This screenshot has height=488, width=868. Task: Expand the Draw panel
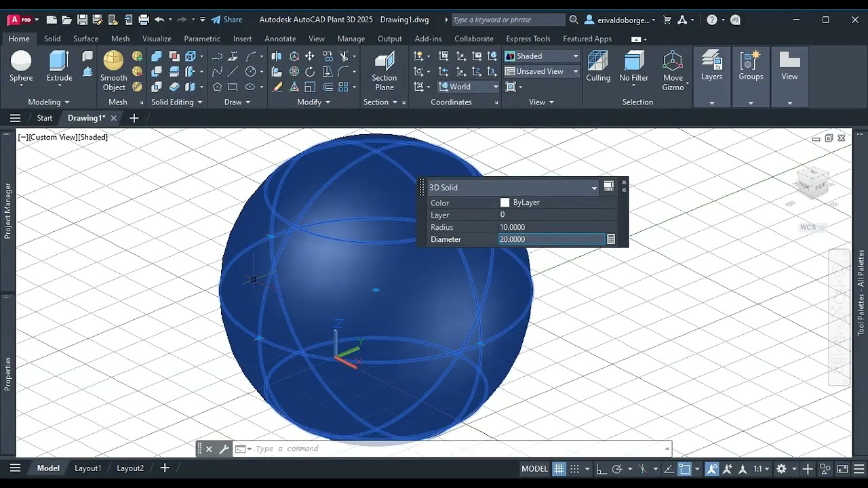[x=237, y=102]
